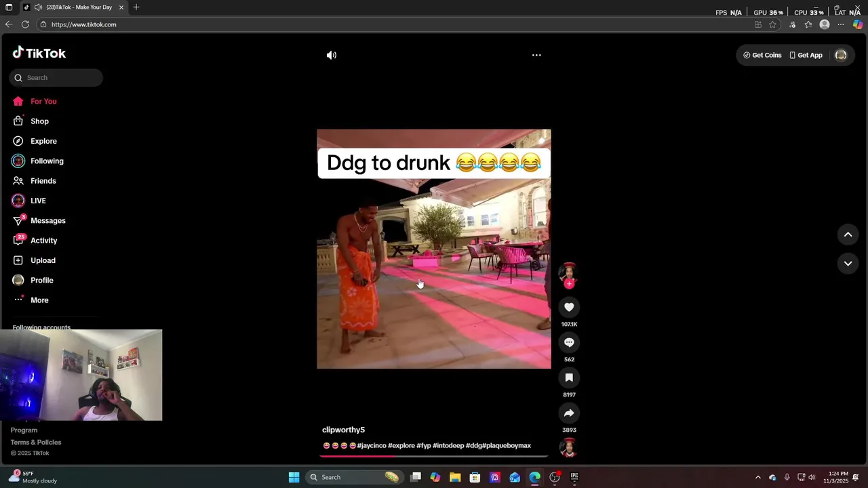Image resolution: width=868 pixels, height=488 pixels.
Task: Open the taskbar clock and calendar
Action: 835,477
